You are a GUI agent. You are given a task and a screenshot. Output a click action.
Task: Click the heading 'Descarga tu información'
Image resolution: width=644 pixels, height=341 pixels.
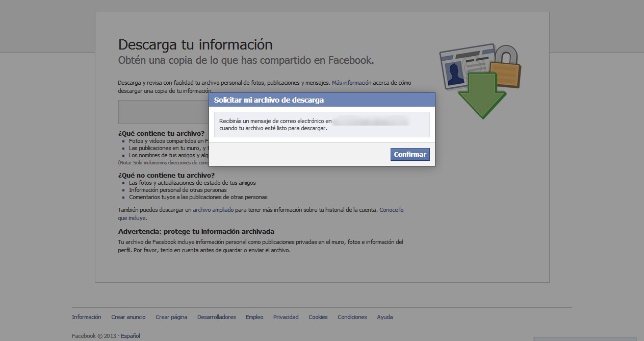(x=195, y=44)
